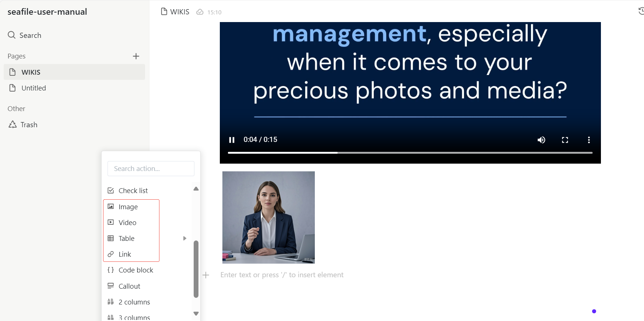Select the WIKIS page in sidebar
The image size is (644, 321).
pos(31,72)
